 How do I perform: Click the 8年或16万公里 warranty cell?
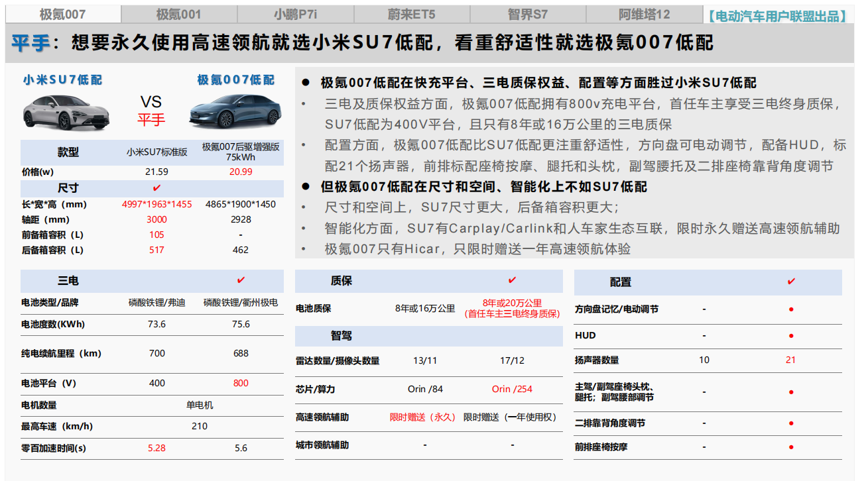[425, 308]
